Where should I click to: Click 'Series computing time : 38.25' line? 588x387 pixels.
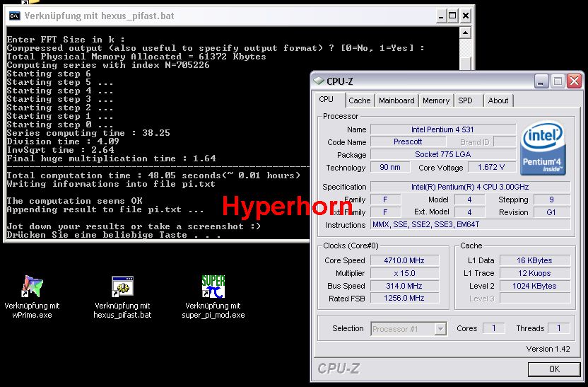[88, 133]
